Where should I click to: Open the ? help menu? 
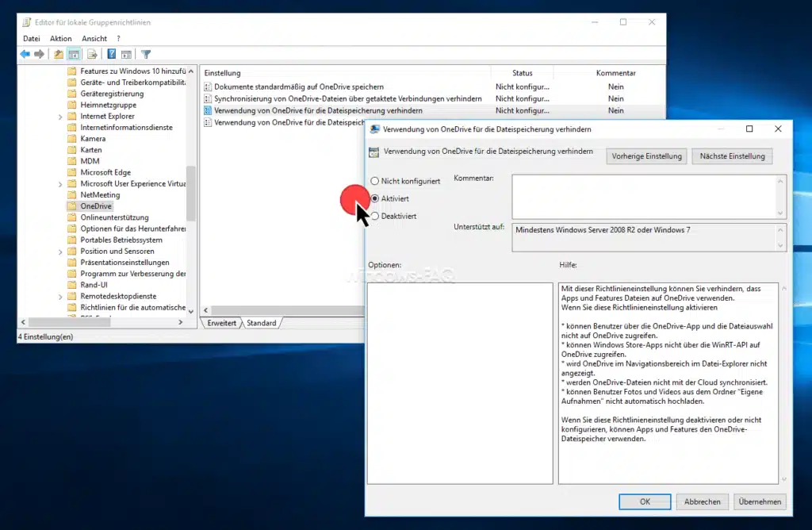coord(119,38)
